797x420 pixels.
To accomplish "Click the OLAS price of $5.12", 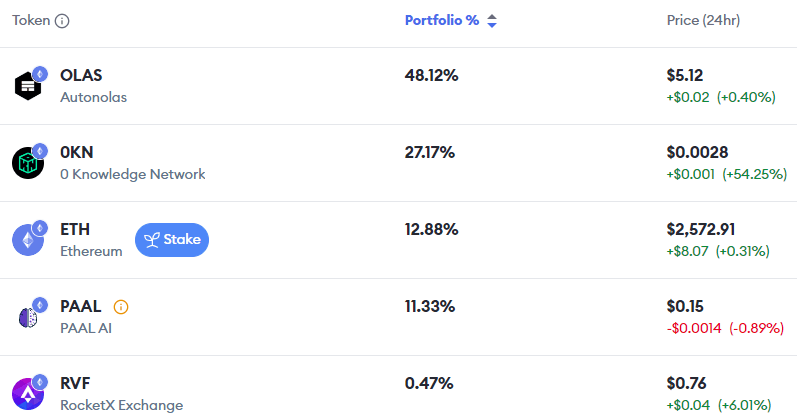I will 684,76.
